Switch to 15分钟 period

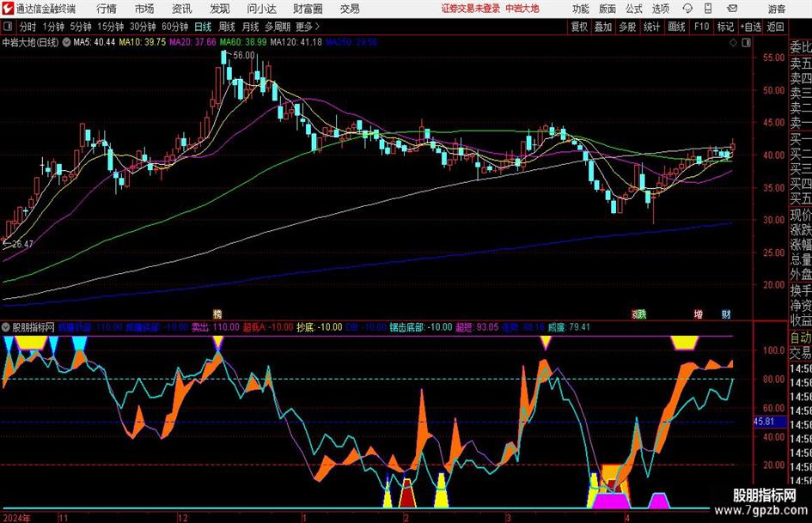tap(110, 27)
